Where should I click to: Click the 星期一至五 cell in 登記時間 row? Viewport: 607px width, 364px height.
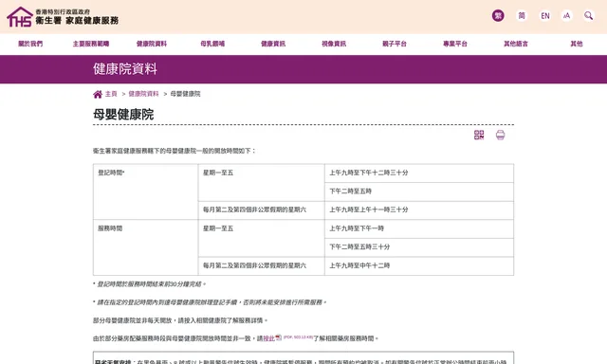[262, 183]
